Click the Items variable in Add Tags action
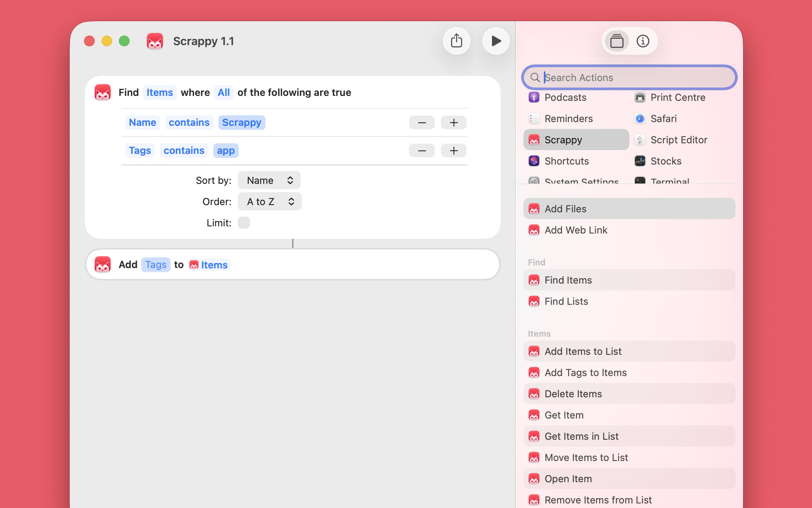The height and width of the screenshot is (508, 812). (x=209, y=265)
